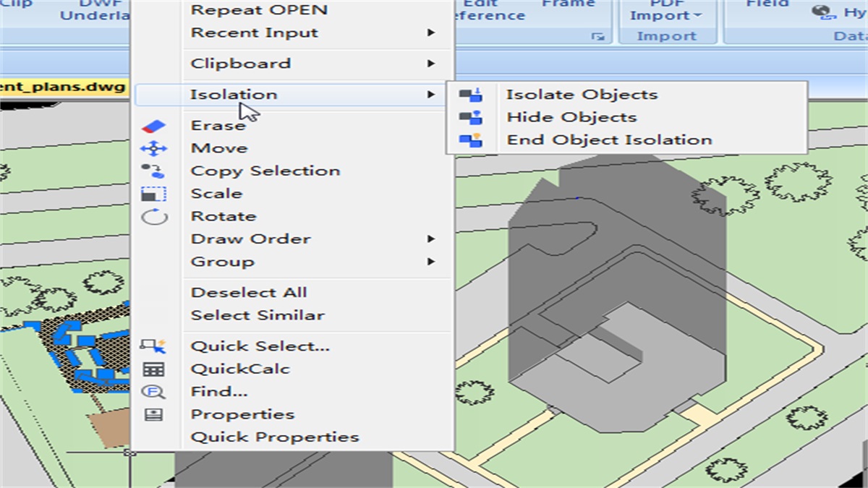
Task: Select the Rotate tool icon
Action: (153, 215)
